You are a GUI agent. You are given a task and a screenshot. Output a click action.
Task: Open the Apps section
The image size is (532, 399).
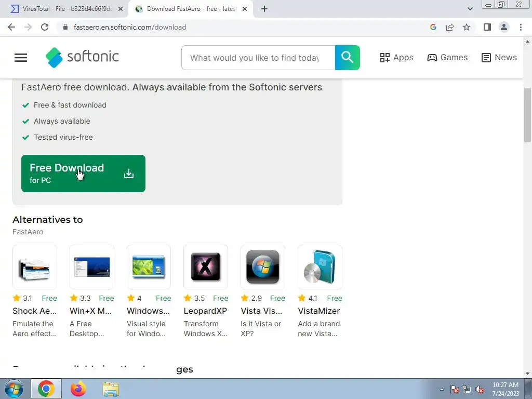[x=396, y=58]
